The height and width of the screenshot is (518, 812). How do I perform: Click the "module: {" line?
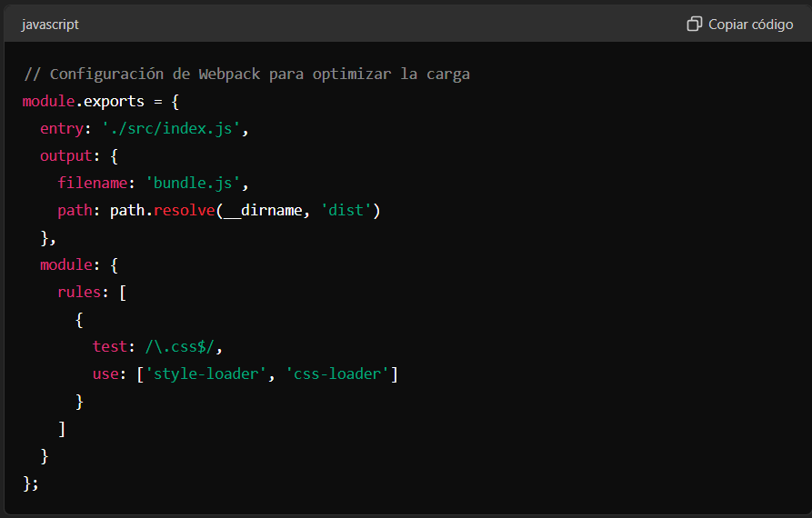click(79, 265)
